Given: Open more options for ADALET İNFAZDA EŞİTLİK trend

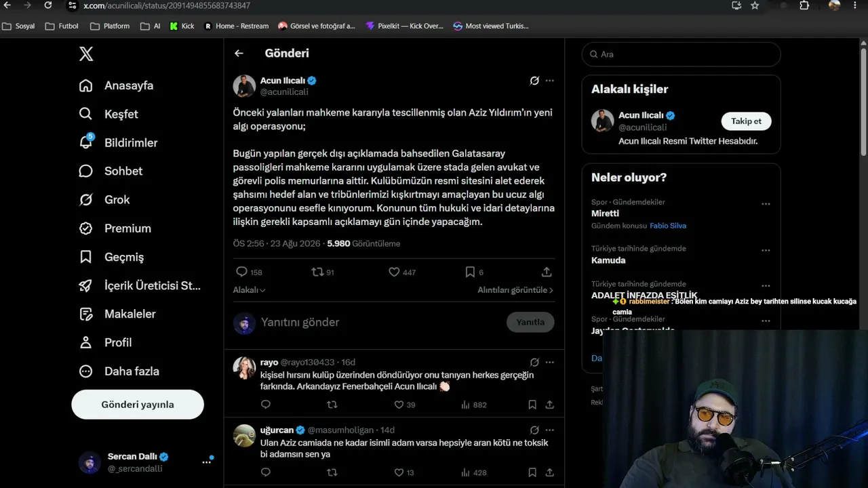Looking at the screenshot, I should [x=766, y=285].
